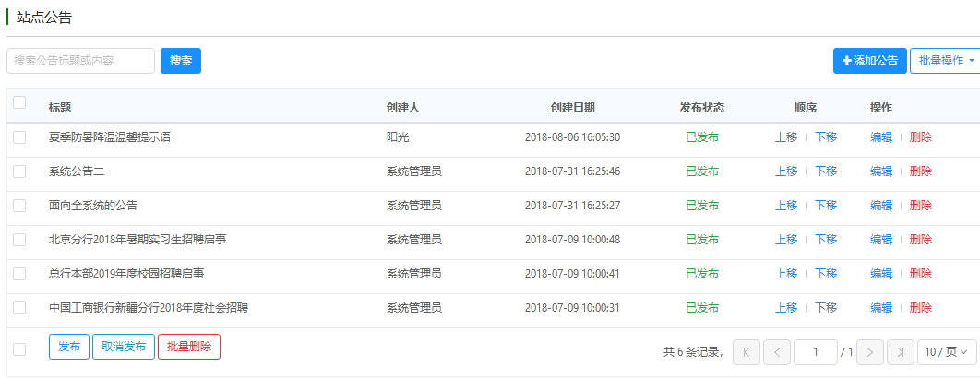Edit 面向全系统的公告 via 编辑 link

click(x=880, y=205)
